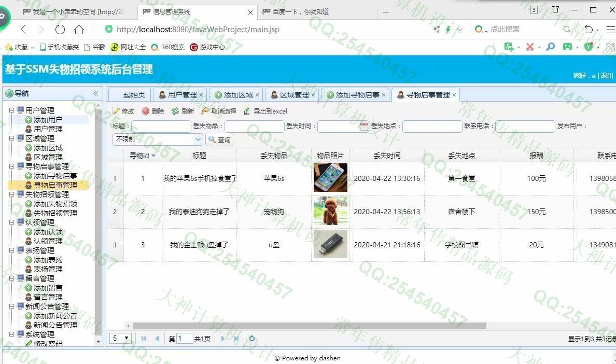The height and width of the screenshot is (364, 616).
Task: Click 导出到excel export button
Action: 265,111
